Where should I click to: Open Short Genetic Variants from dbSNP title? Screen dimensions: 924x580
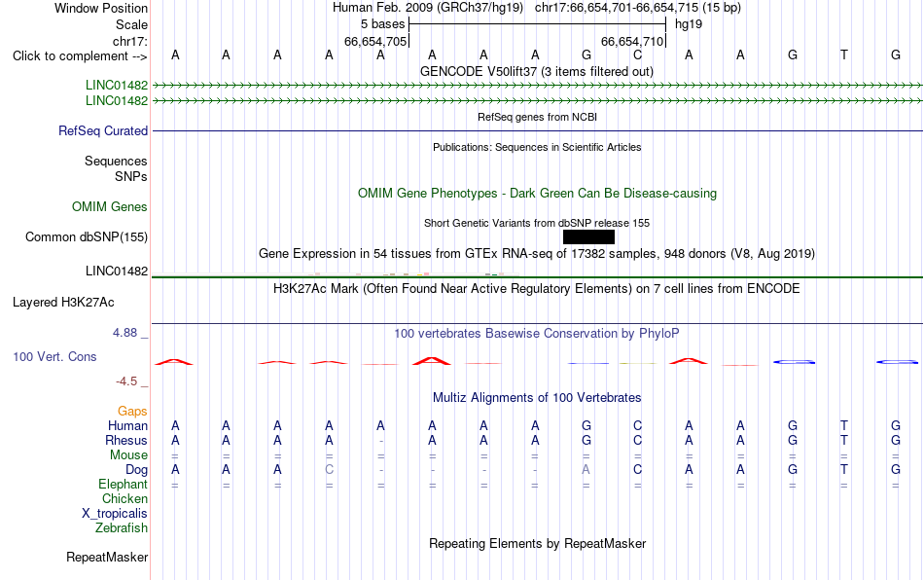pyautogui.click(x=537, y=224)
